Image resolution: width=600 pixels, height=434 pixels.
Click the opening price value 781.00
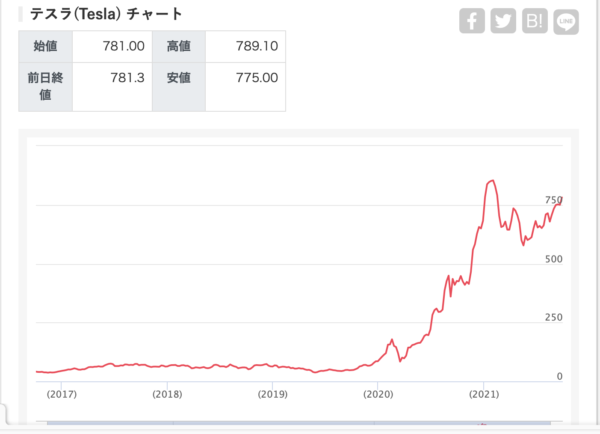pos(110,46)
